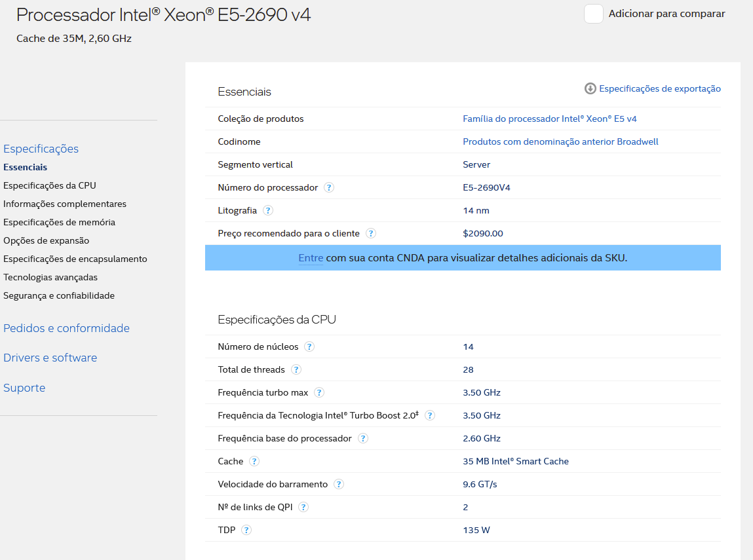Screen dimensions: 753x560
Task: Click the Coleção de produtos label
Action: point(261,119)
